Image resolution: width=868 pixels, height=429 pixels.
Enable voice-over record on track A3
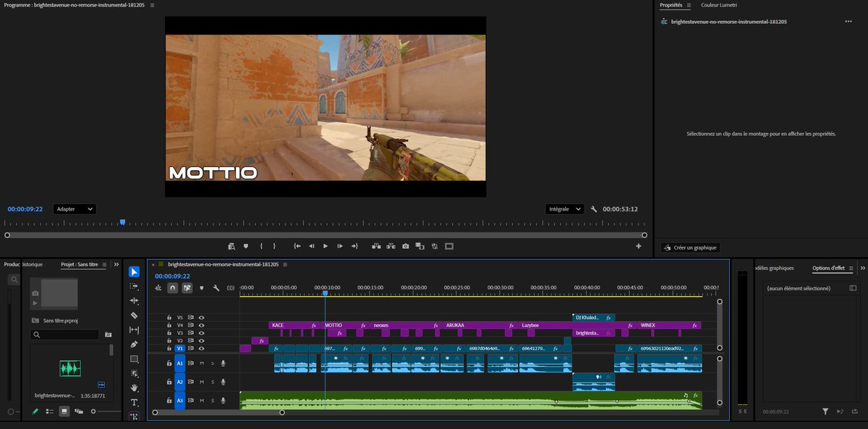pos(223,401)
